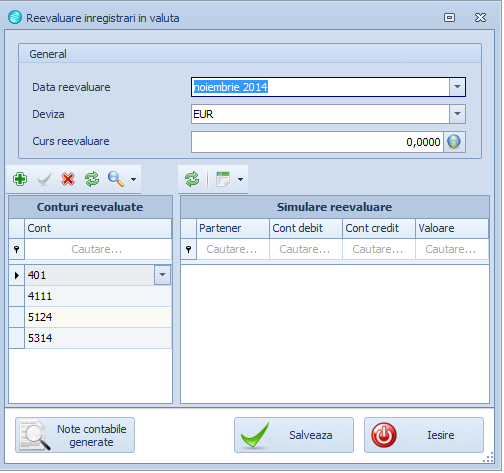Image resolution: width=504 pixels, height=473 pixels.
Task: Open Note contabile generate
Action: pyautogui.click(x=75, y=435)
